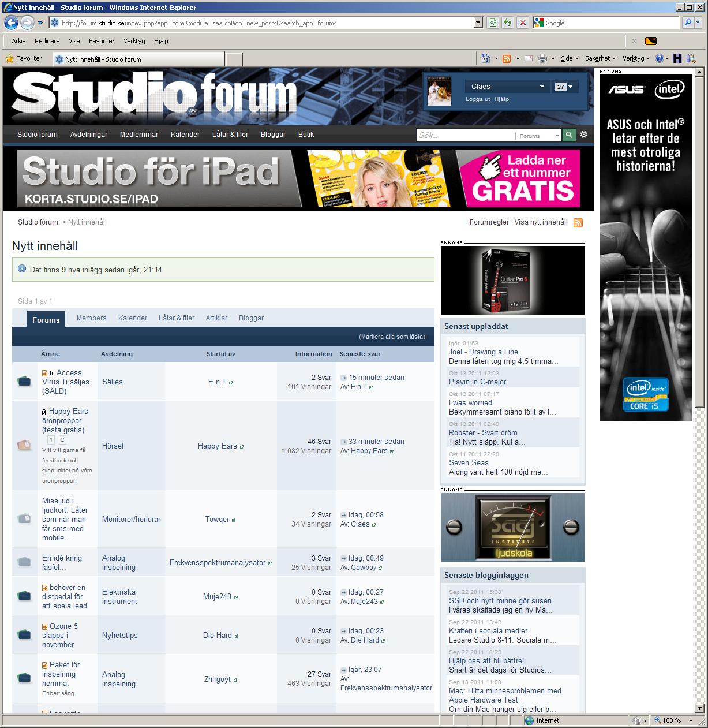708x728 pixels.
Task: Click the forum Sök search input field
Action: 465,135
